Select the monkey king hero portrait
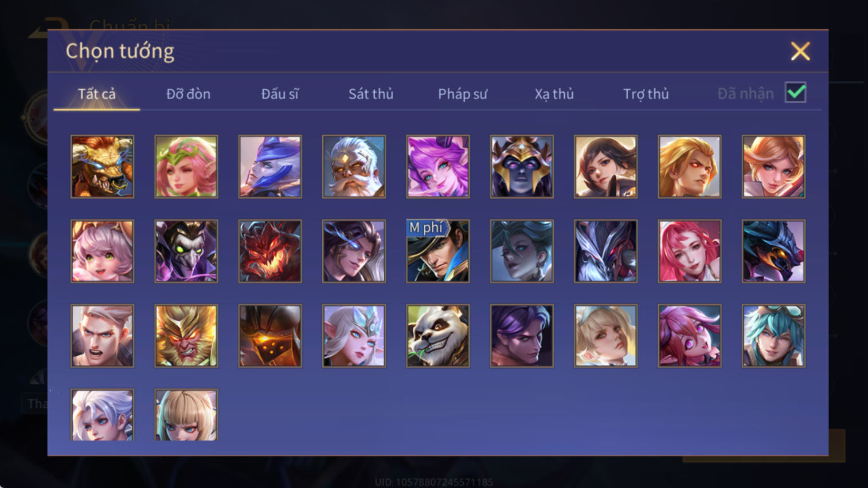 click(x=186, y=336)
